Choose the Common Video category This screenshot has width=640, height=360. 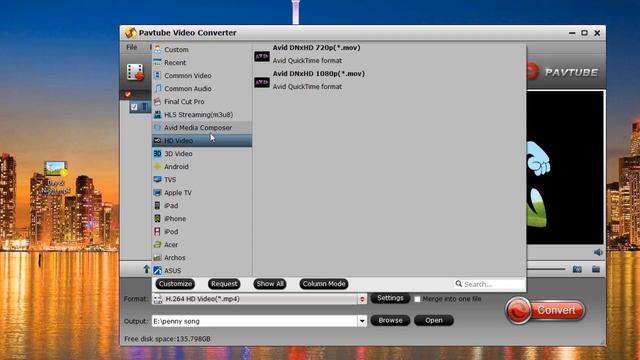(x=202, y=76)
